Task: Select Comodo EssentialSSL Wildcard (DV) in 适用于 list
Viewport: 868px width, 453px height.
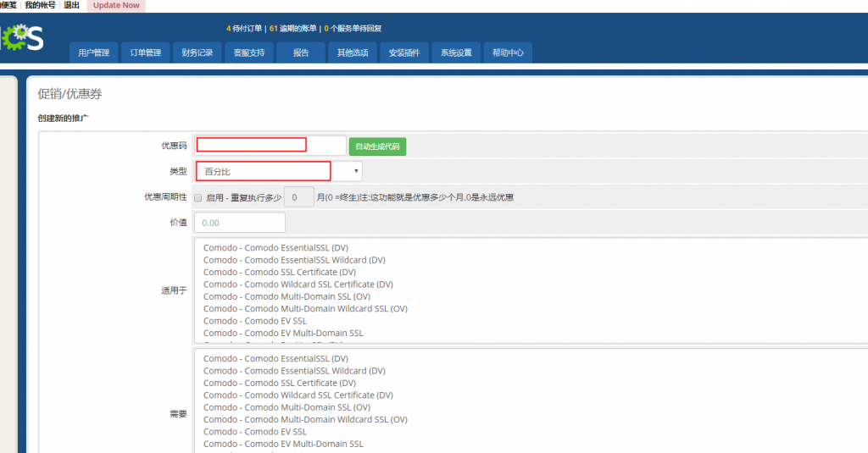Action: pyautogui.click(x=294, y=260)
